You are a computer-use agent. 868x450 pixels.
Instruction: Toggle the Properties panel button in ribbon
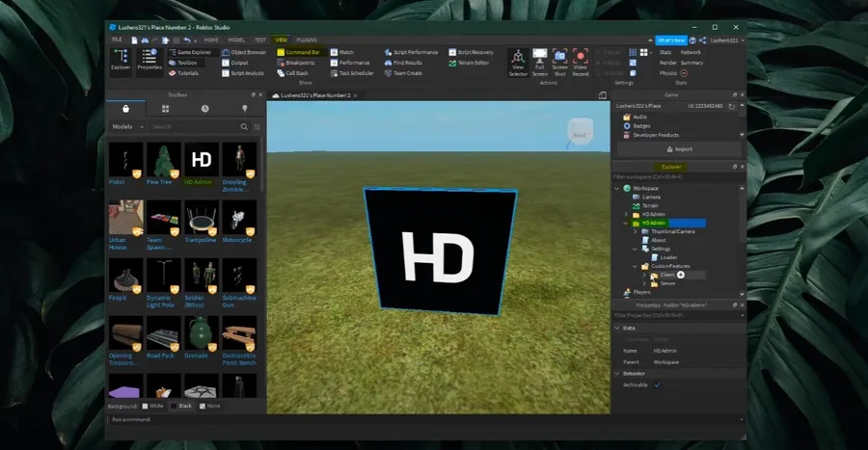[x=149, y=60]
